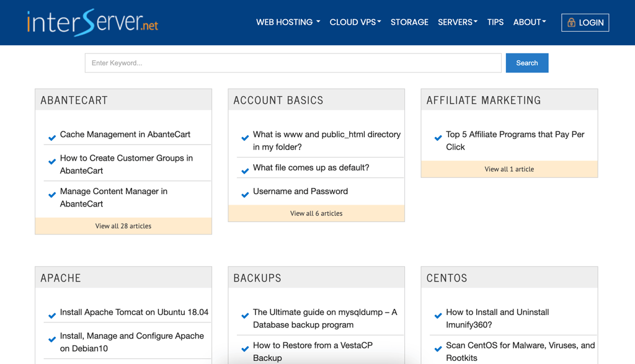Click the lock icon in Login button
This screenshot has width=635, height=364.
coord(571,23)
